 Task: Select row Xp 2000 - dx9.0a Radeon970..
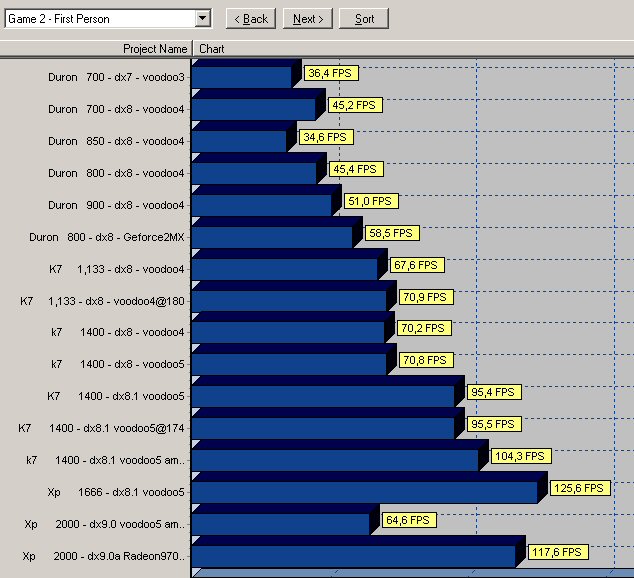(104, 556)
